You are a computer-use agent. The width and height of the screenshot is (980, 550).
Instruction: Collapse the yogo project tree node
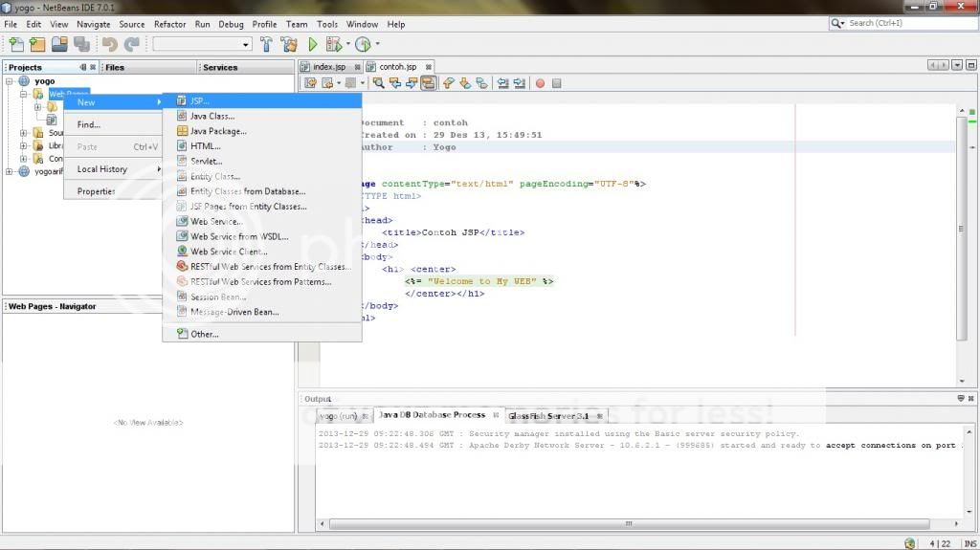10,81
